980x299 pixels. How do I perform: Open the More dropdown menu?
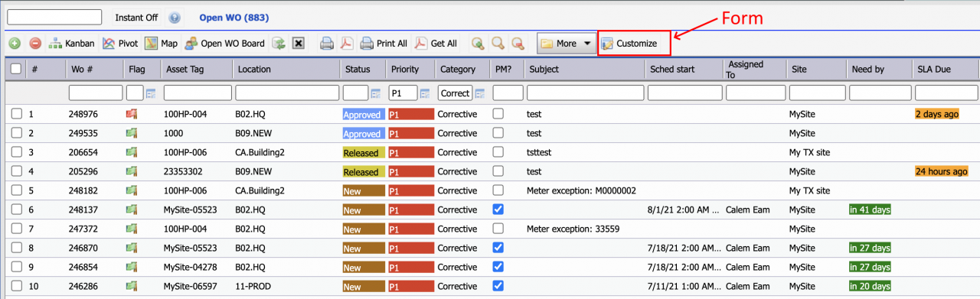pyautogui.click(x=566, y=44)
